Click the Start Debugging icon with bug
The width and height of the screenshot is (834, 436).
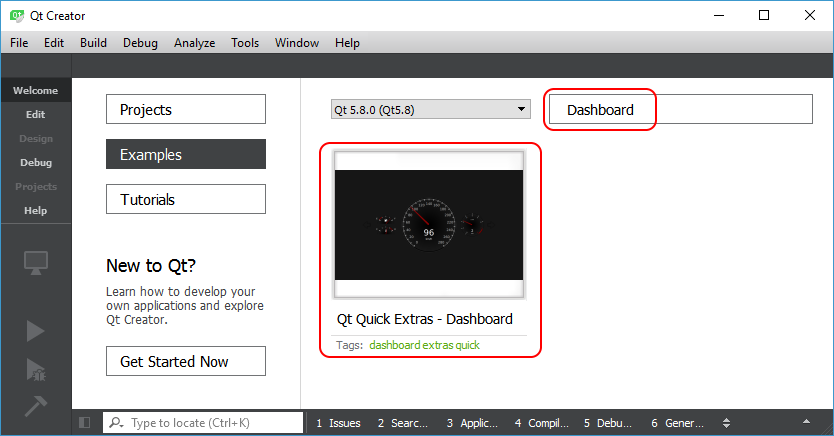pyautogui.click(x=35, y=368)
